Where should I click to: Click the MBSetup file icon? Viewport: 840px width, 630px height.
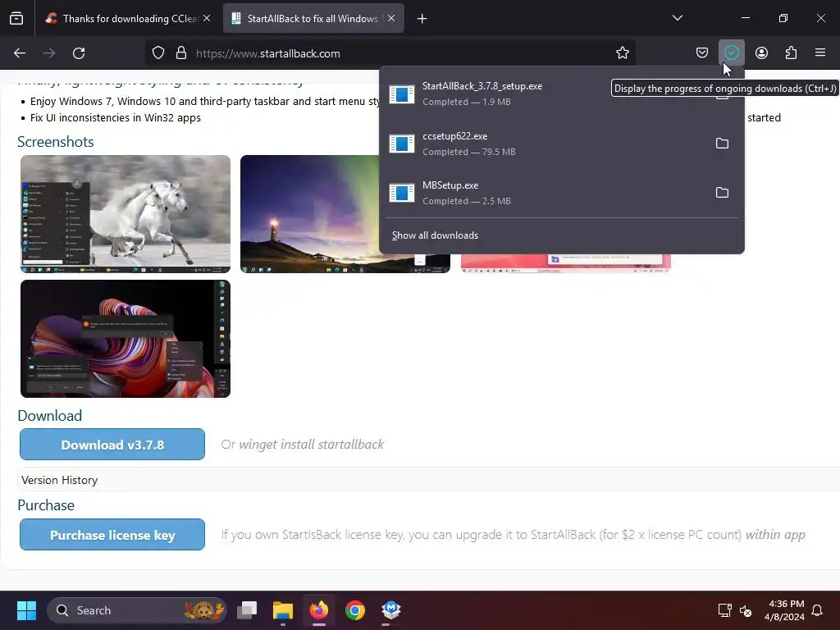(x=402, y=193)
